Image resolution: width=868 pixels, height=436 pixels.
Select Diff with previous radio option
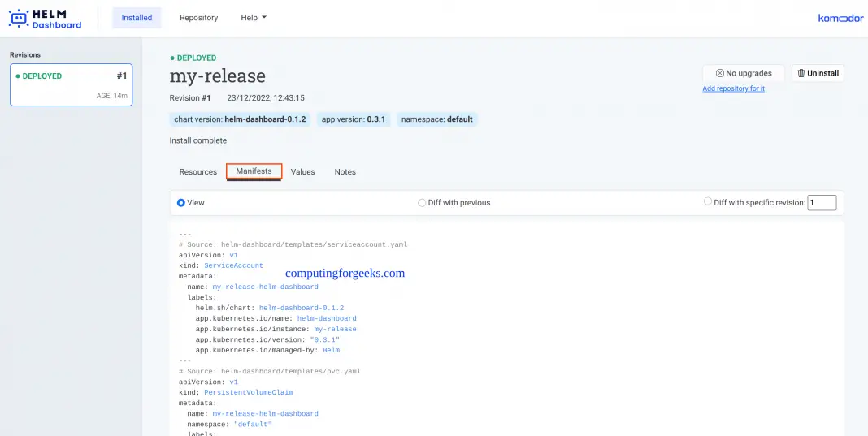(x=422, y=203)
